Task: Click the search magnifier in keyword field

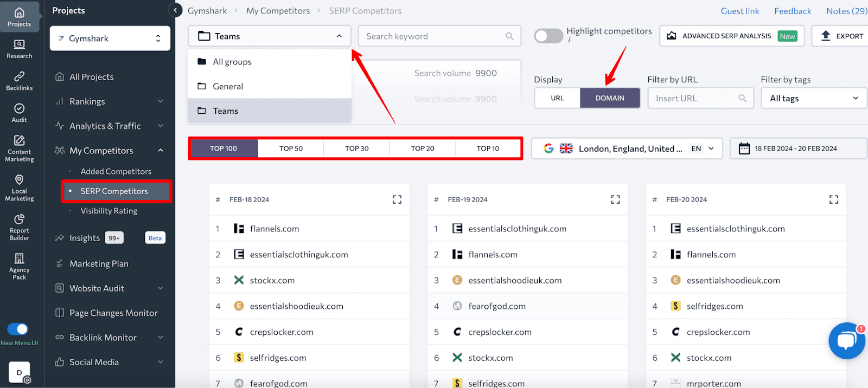Action: tap(509, 36)
